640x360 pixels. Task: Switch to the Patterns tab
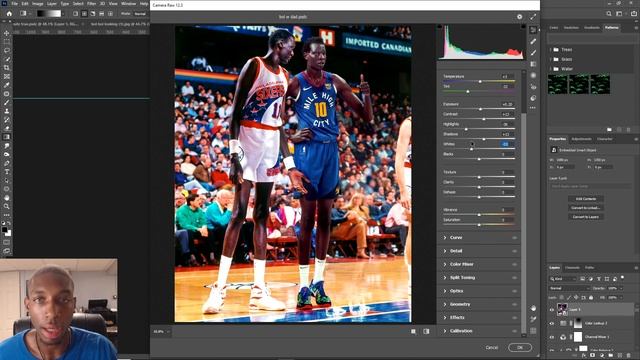pos(611,28)
